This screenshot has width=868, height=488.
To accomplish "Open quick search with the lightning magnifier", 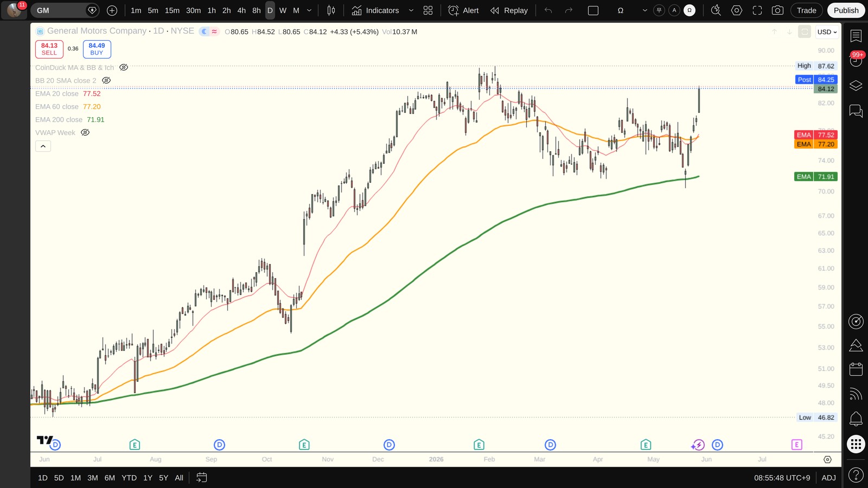I will (716, 10).
